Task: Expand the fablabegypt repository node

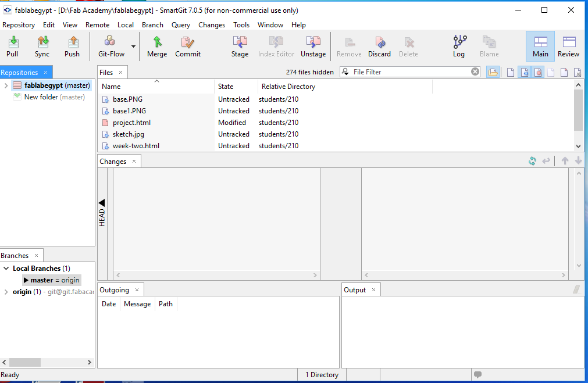Action: click(6, 85)
